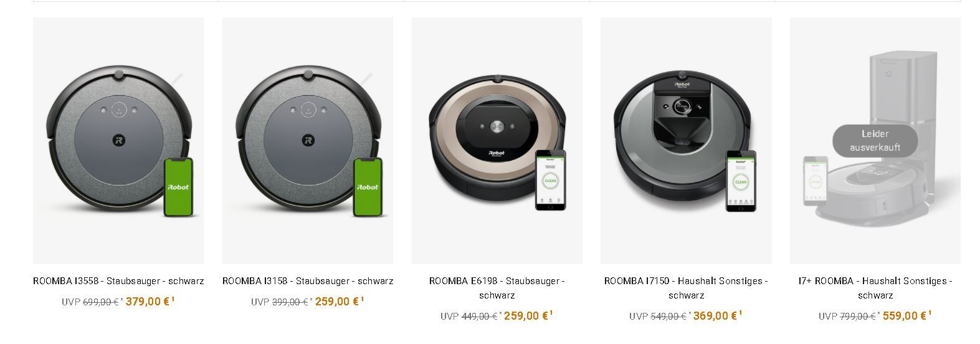
Task: Open link 'ROOMBA I3158 - Staubsauger - schwarz'
Action: point(308,281)
